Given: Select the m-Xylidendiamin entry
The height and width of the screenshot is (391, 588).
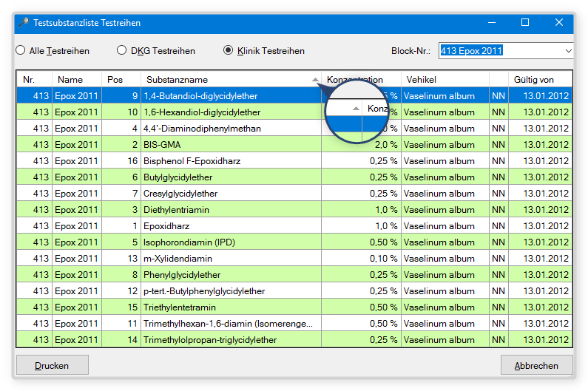Looking at the screenshot, I should [231, 259].
